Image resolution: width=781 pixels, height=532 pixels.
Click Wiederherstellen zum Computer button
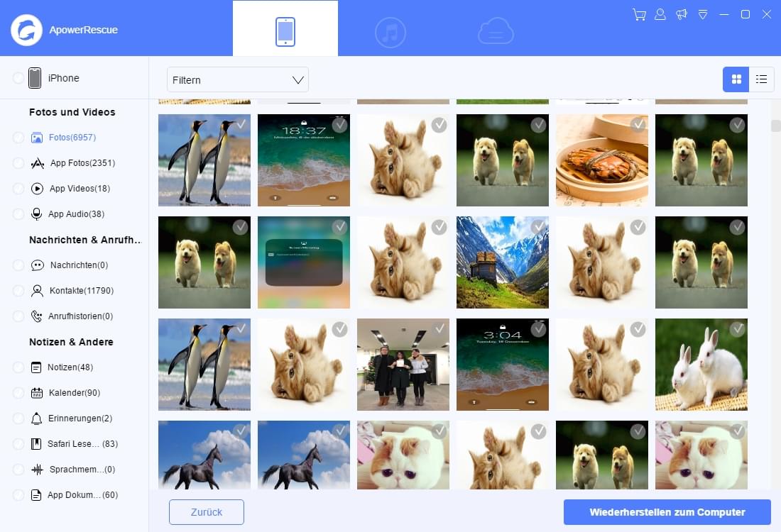click(x=667, y=512)
